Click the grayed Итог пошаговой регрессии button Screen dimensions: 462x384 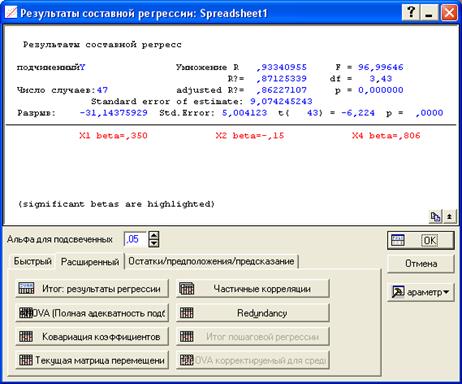coord(253,337)
